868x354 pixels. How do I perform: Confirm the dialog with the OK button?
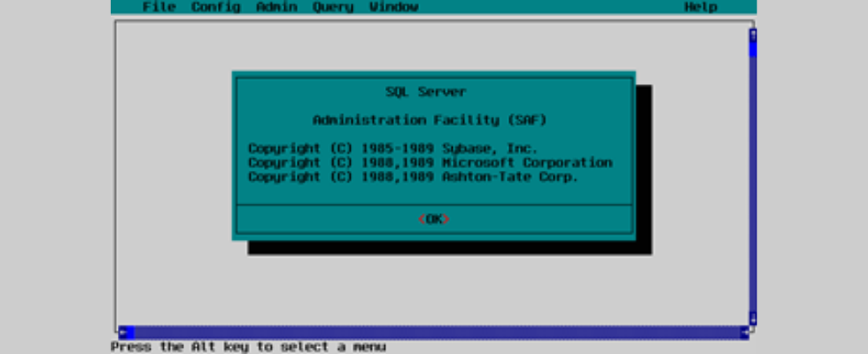click(433, 219)
